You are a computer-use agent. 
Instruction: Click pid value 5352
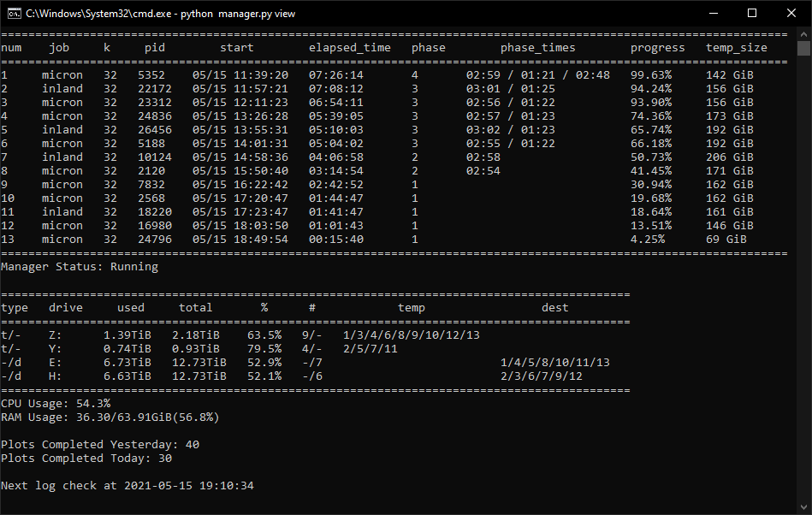click(x=151, y=75)
